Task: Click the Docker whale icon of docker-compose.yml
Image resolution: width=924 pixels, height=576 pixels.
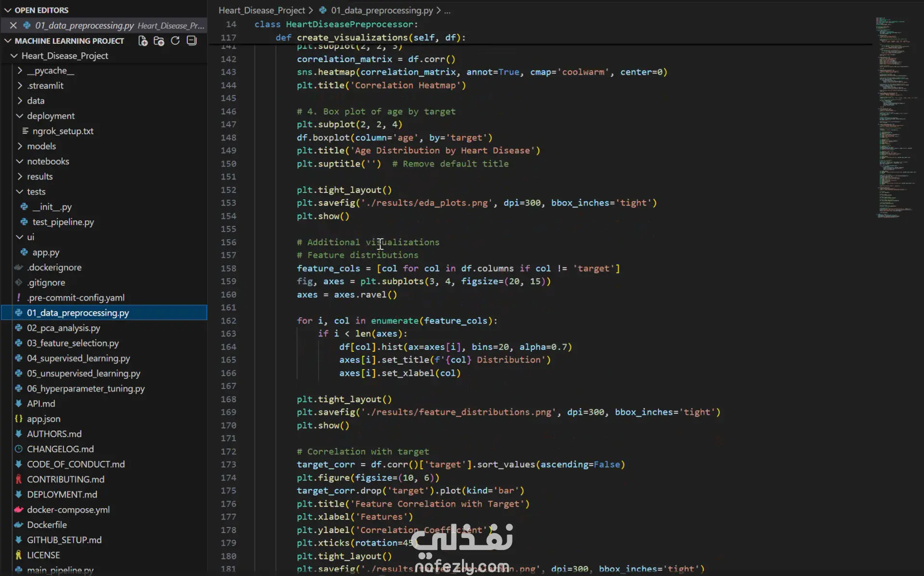Action: tap(19, 510)
